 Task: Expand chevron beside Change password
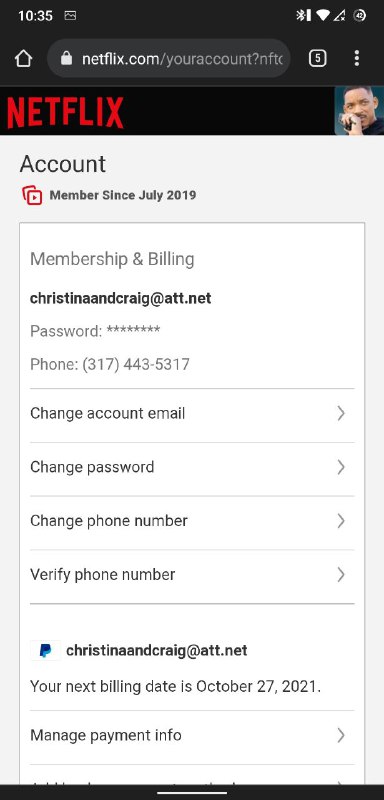(x=341, y=467)
